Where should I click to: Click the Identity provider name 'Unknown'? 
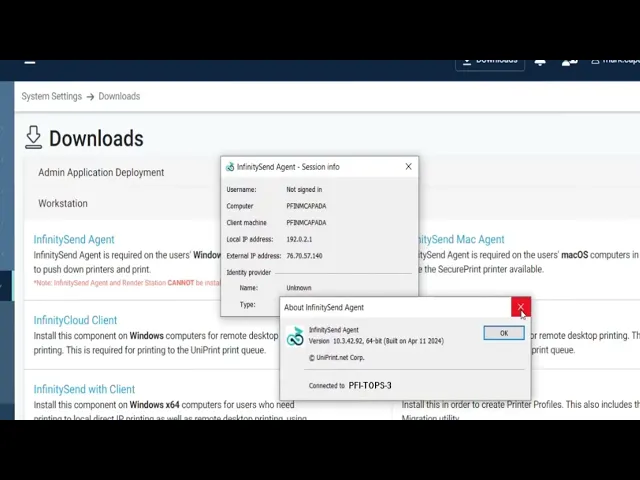(299, 288)
